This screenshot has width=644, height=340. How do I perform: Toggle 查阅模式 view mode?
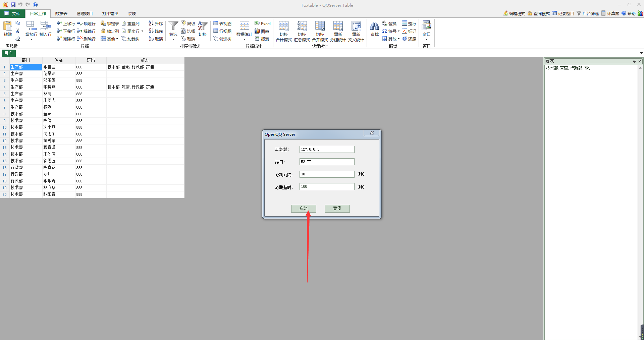[539, 13]
